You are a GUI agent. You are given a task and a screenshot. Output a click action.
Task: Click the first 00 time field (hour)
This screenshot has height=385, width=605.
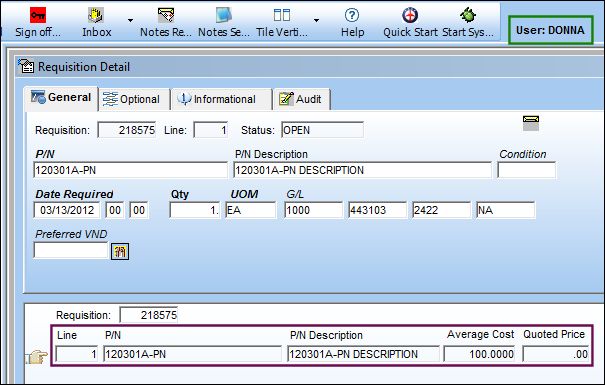pos(115,210)
